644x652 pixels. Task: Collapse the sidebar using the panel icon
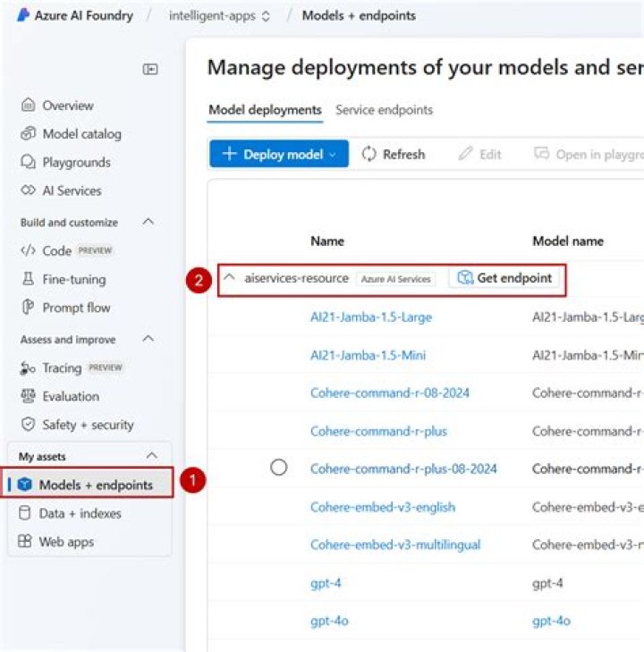pos(150,69)
